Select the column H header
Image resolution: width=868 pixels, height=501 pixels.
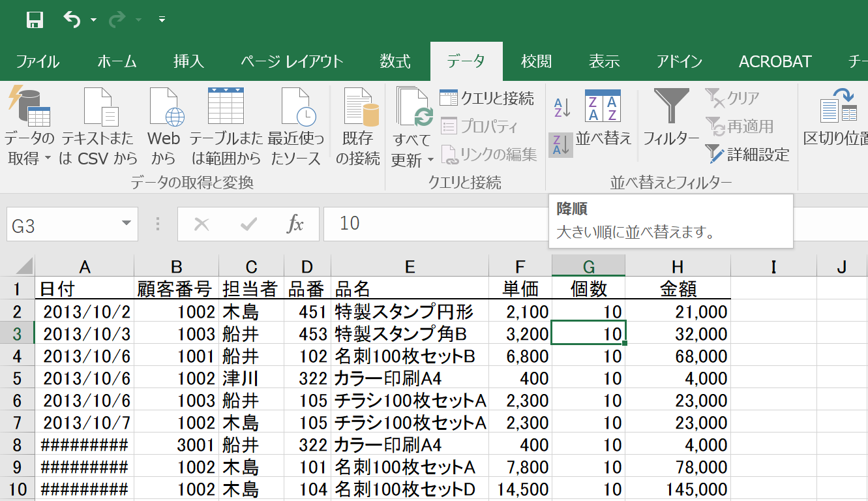[678, 266]
